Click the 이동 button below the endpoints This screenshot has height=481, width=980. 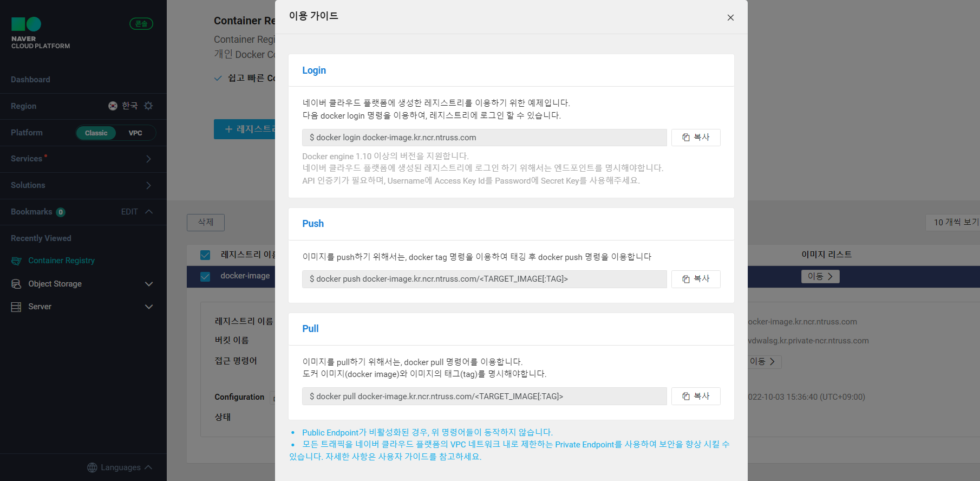click(764, 361)
